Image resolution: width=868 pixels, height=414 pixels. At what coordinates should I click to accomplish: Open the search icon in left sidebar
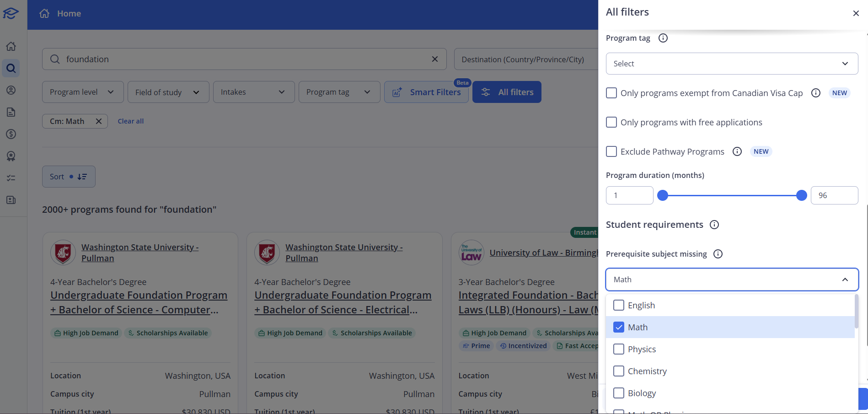point(11,68)
